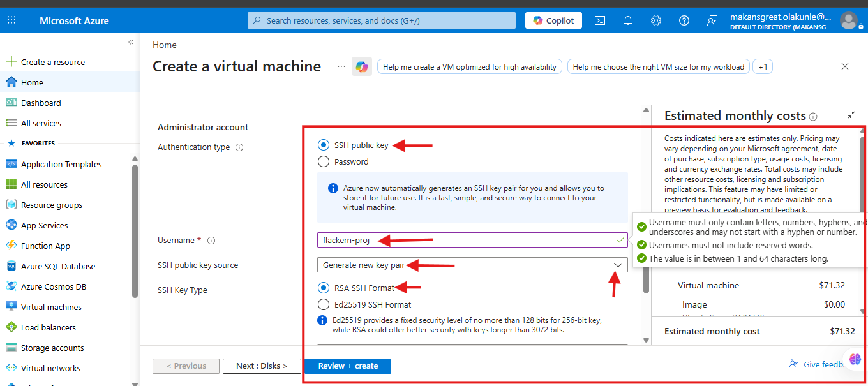868x386 pixels.
Task: Open the SSH public key source dropdown
Action: click(x=472, y=265)
